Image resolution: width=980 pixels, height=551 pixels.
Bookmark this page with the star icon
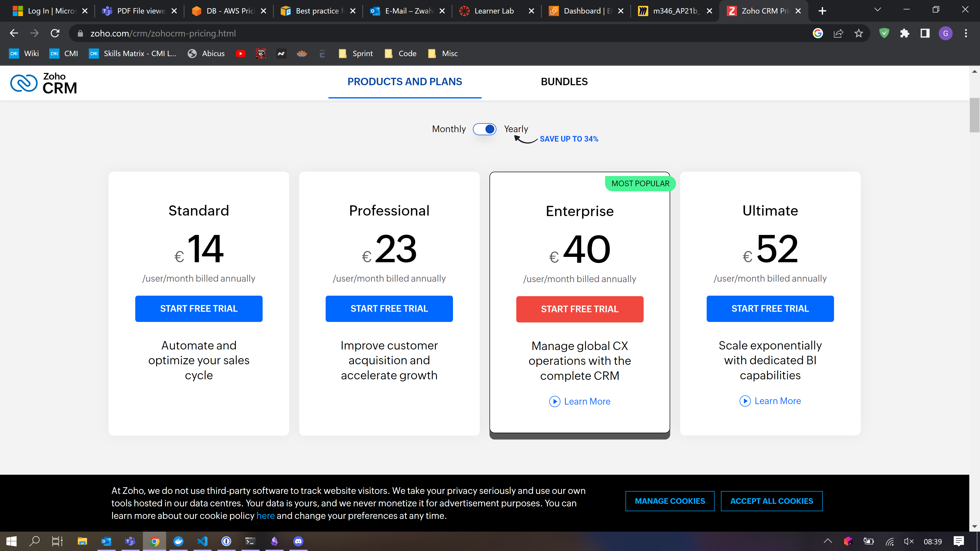(858, 33)
